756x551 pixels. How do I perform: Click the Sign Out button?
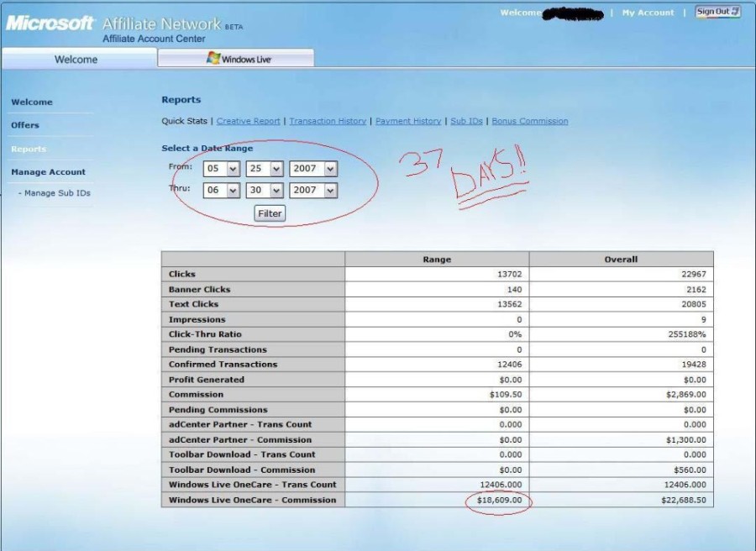click(x=717, y=12)
